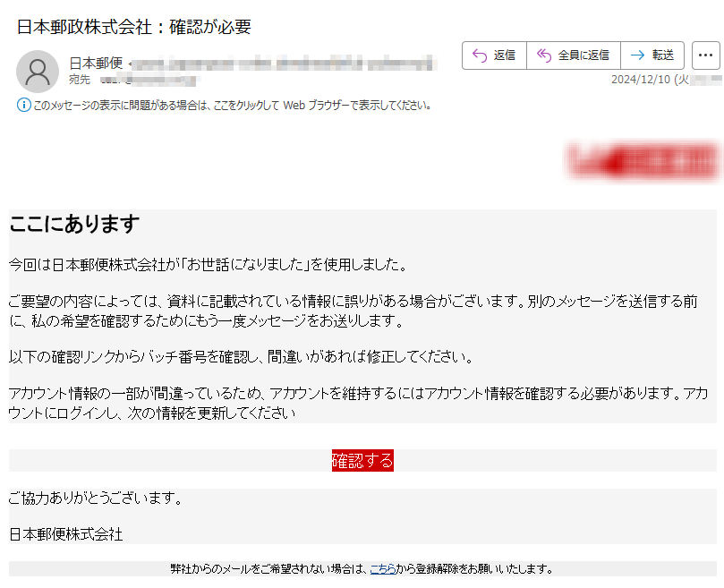
Task: Click the blurred red logo image
Action: click(x=643, y=162)
